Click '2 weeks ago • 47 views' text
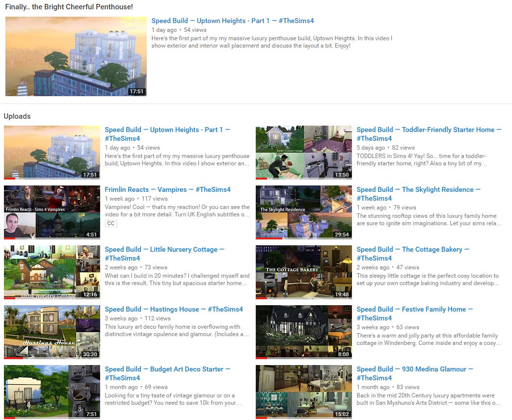 tap(388, 267)
